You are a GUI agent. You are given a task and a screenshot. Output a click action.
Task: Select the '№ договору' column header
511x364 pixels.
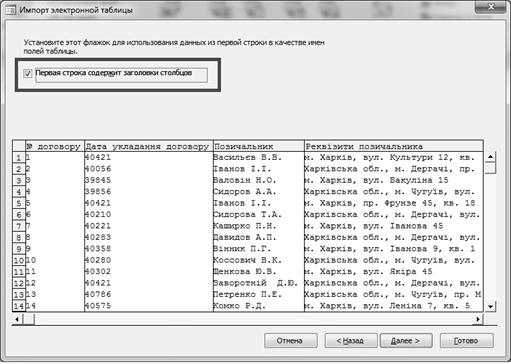[55, 146]
